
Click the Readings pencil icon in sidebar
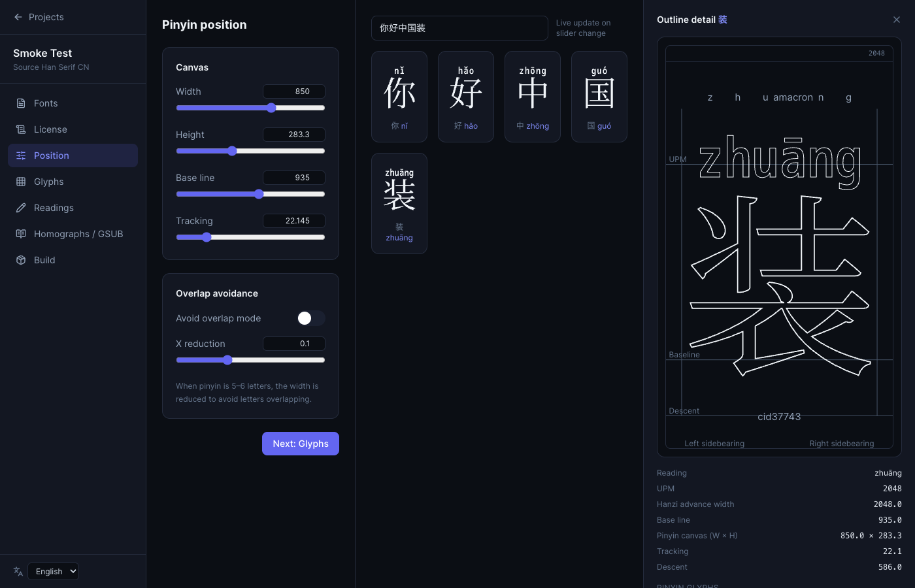(x=21, y=208)
